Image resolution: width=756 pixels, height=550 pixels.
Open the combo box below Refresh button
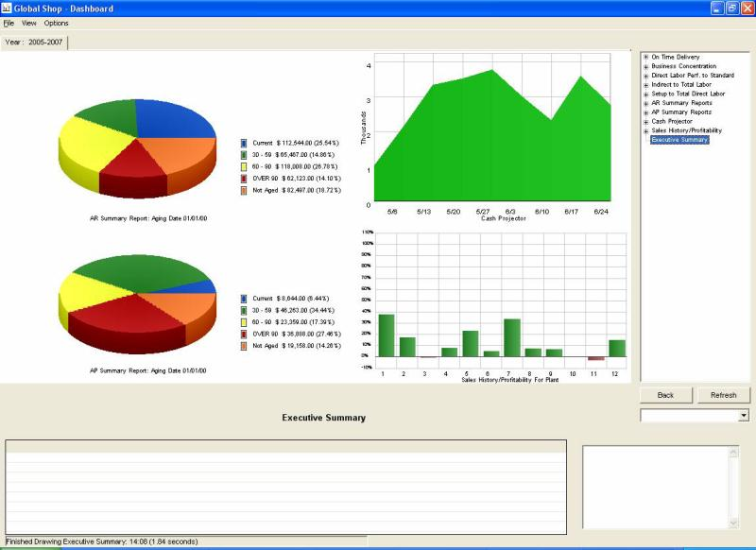pos(744,415)
